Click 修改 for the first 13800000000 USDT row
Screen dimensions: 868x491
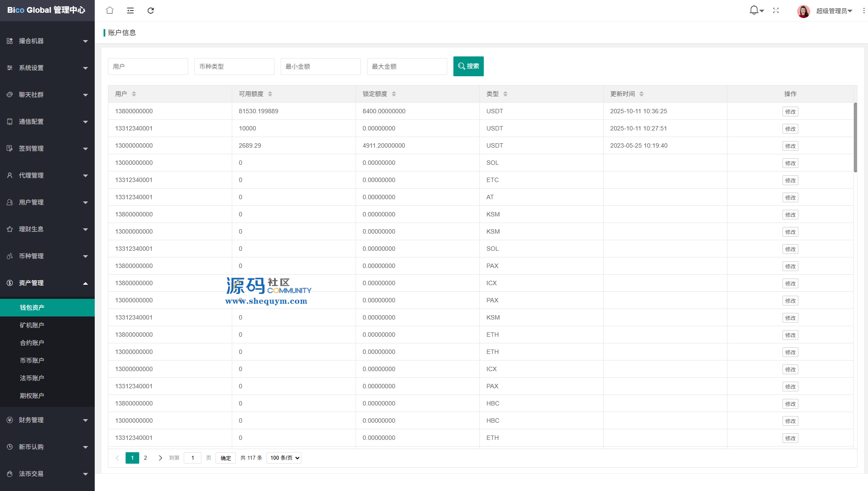tap(790, 112)
